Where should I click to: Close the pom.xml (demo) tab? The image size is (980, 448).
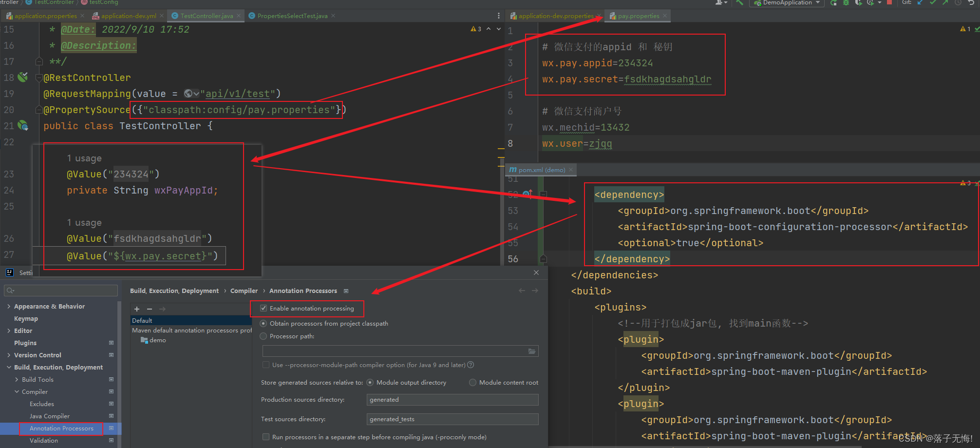pyautogui.click(x=571, y=170)
